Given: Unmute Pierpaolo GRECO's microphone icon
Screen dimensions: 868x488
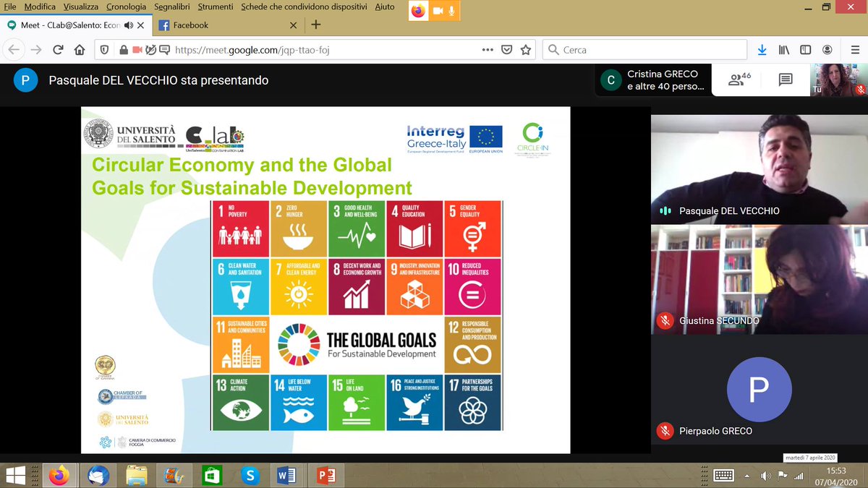Looking at the screenshot, I should (x=665, y=431).
